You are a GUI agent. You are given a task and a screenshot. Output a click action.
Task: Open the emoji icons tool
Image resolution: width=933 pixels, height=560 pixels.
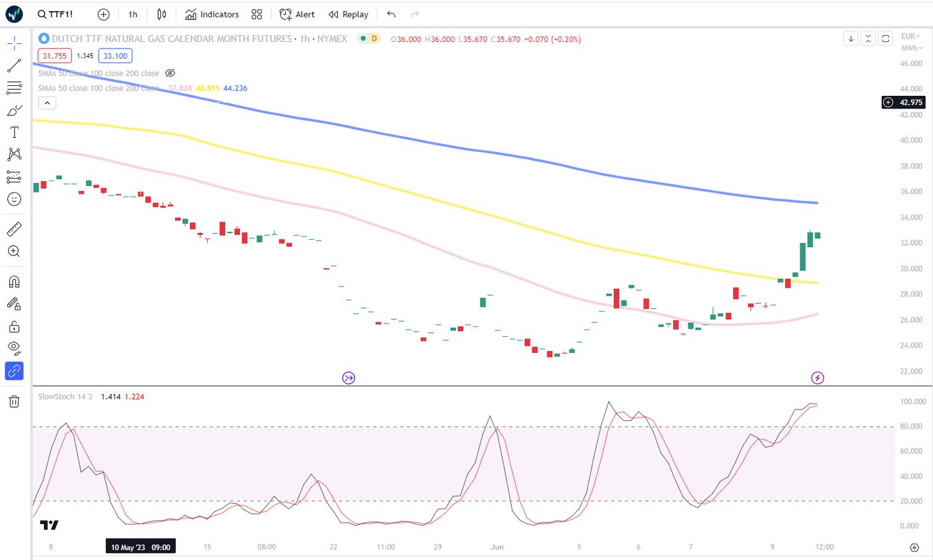tap(14, 198)
